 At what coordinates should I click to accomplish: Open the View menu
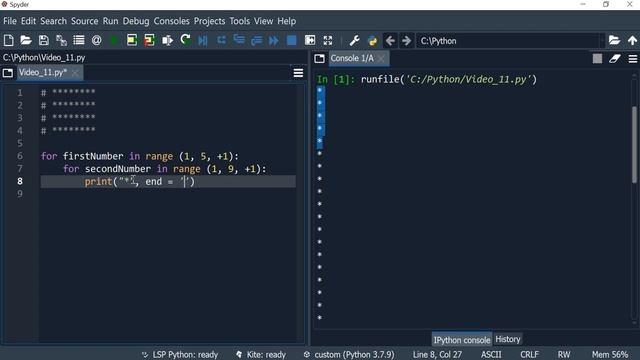264,21
